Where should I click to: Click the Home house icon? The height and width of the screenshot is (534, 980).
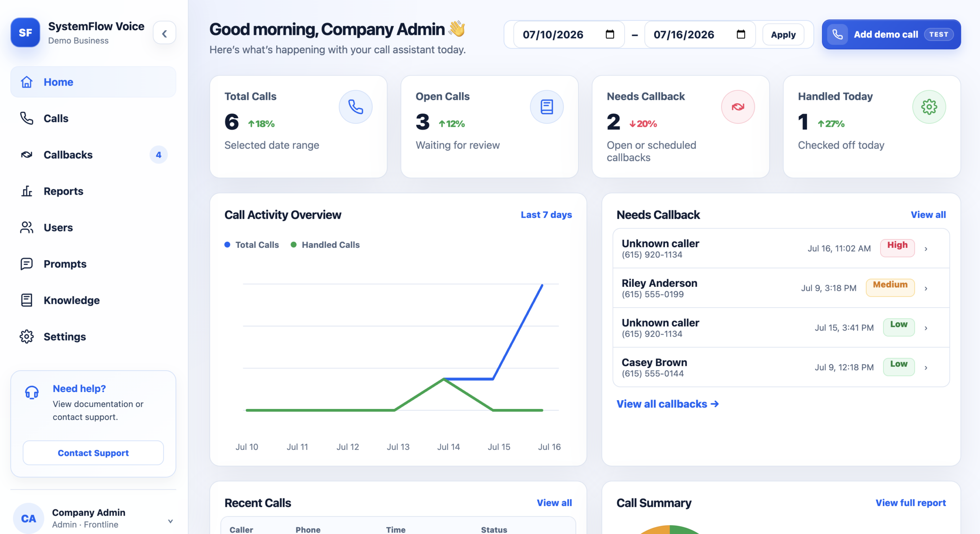click(26, 82)
